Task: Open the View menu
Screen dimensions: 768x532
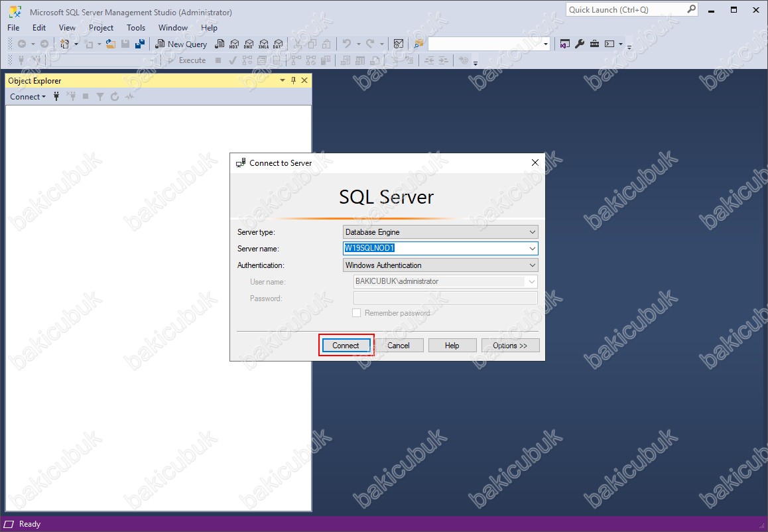Action: (67, 28)
